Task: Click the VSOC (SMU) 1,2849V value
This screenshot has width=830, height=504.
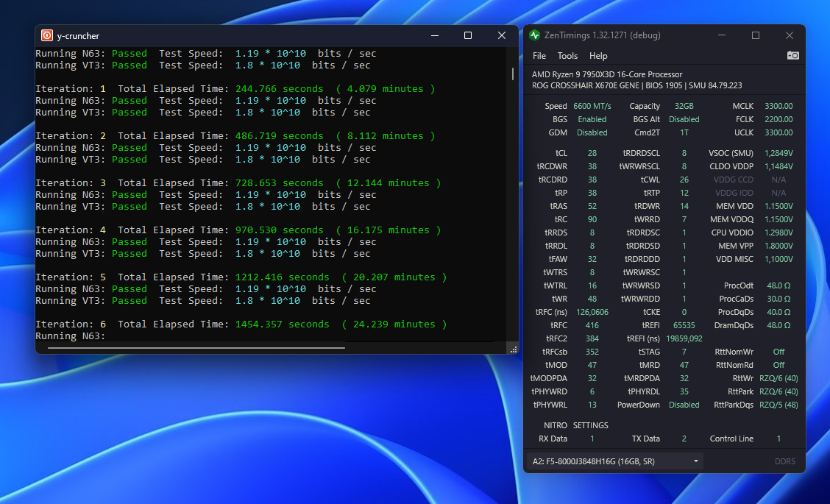Action: click(x=778, y=153)
